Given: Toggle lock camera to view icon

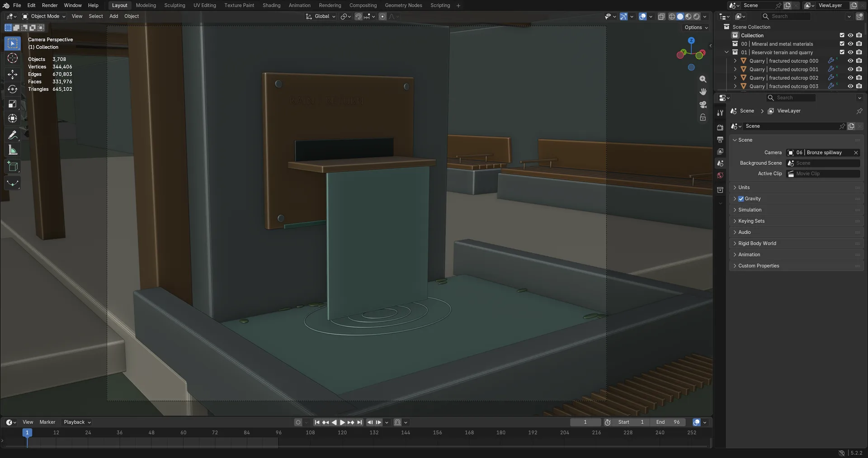Looking at the screenshot, I should point(703,117).
